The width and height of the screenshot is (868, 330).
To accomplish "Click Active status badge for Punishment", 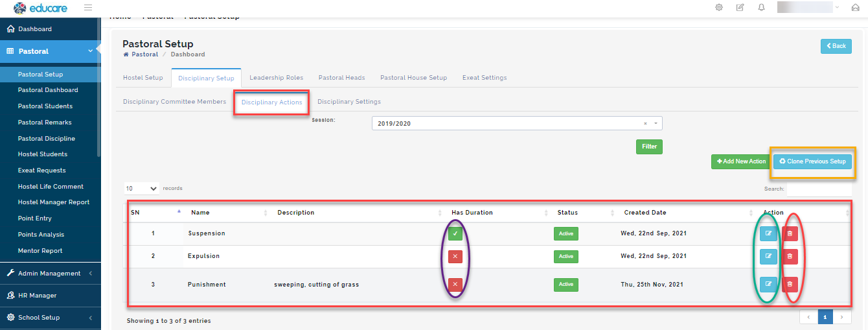I will (566, 284).
